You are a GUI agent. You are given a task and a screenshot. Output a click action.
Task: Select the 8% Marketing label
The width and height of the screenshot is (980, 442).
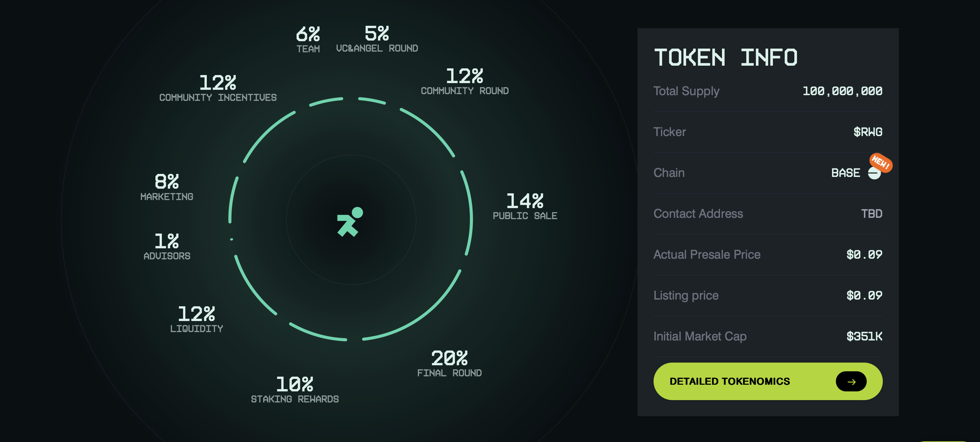[x=167, y=187]
